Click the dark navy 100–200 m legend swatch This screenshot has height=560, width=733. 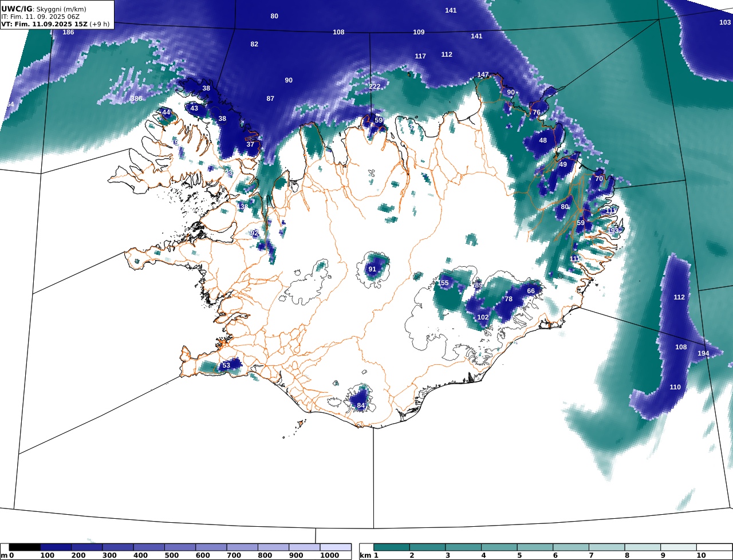pyautogui.click(x=56, y=548)
